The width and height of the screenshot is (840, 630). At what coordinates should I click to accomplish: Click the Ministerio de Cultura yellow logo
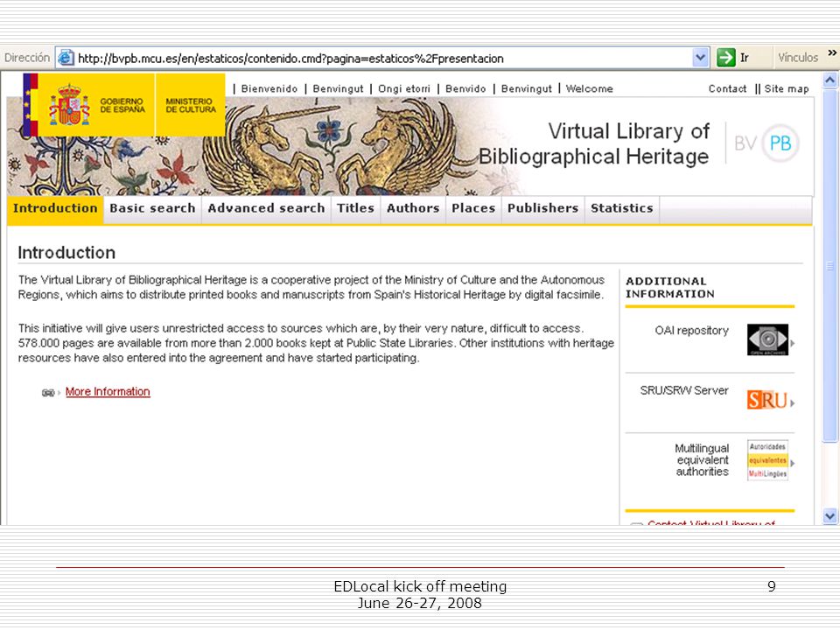point(191,105)
